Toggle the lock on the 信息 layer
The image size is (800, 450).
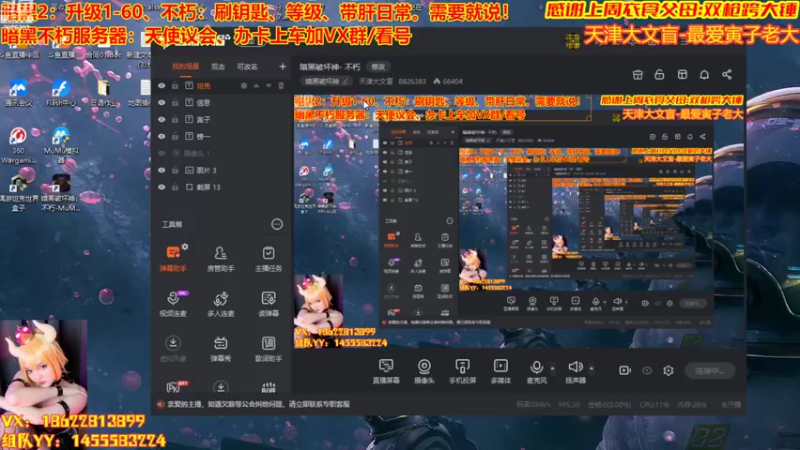(175, 103)
